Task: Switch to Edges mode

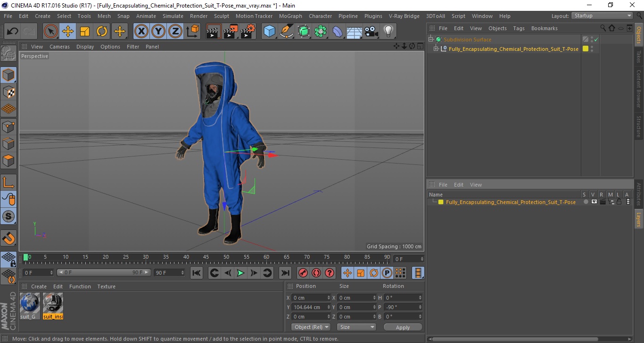Action: click(x=8, y=143)
